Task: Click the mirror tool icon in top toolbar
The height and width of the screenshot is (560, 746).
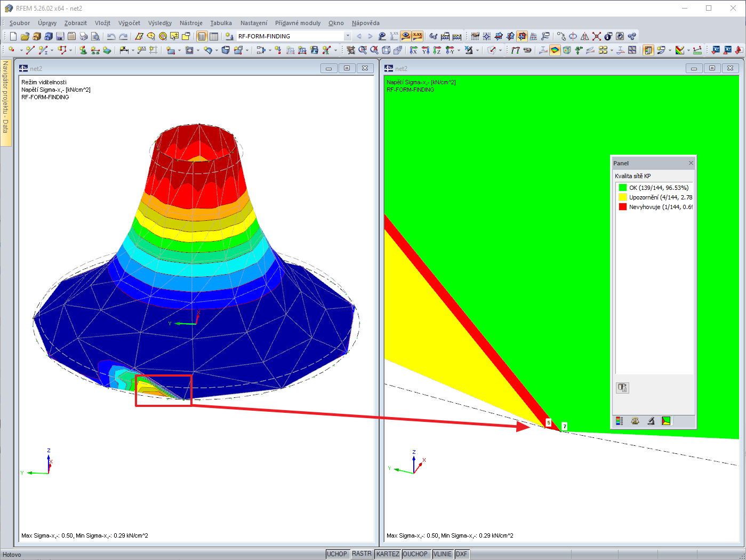Action: 585,36
